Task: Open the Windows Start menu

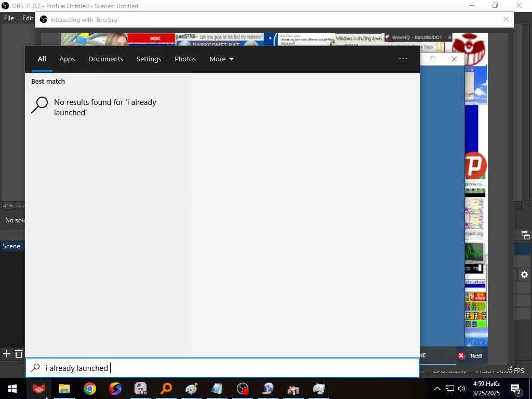Action: (12, 389)
